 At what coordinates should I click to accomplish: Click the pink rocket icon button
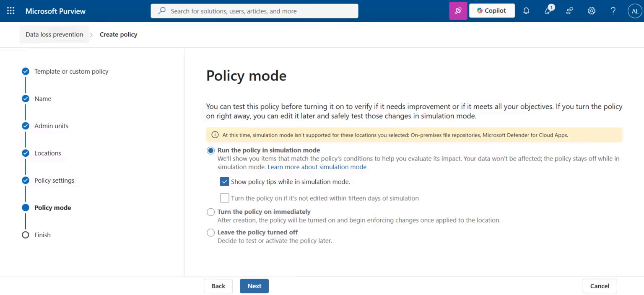[458, 11]
